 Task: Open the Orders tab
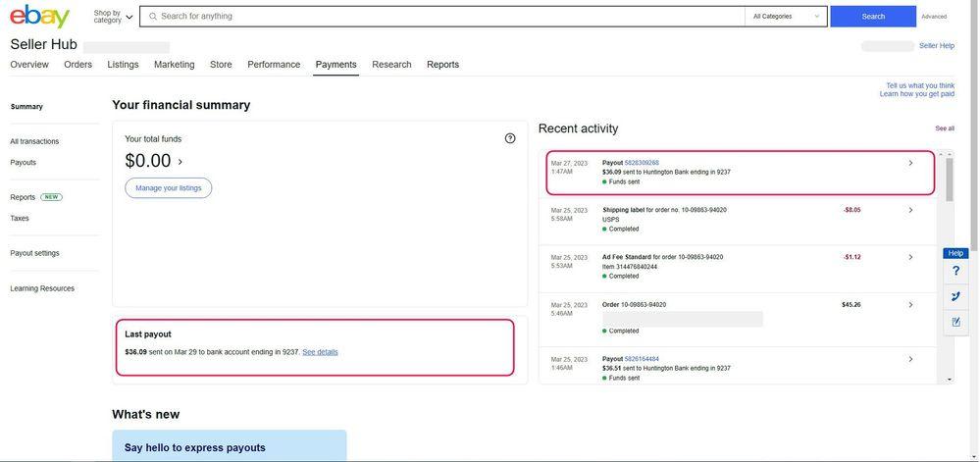tap(78, 65)
